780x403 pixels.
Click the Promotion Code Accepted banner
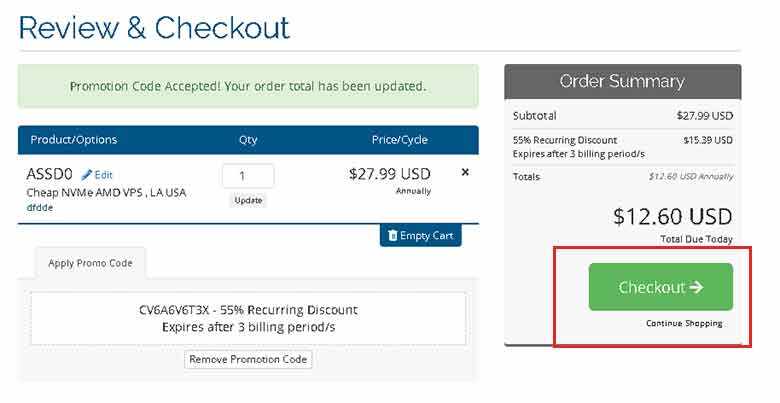point(248,86)
